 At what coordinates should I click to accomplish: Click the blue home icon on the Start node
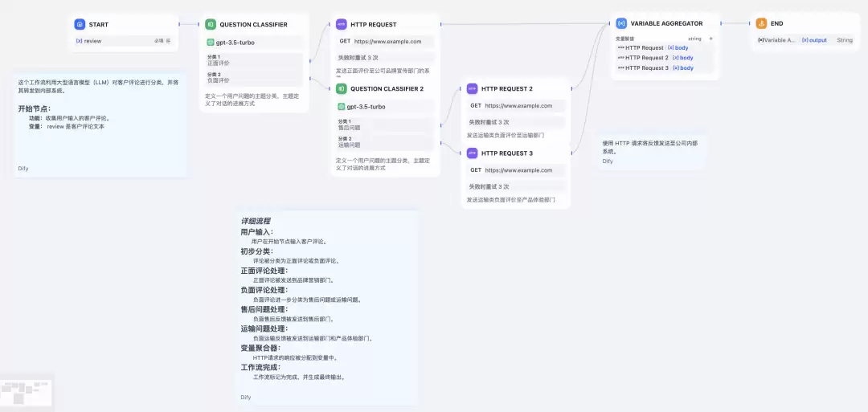pos(80,24)
